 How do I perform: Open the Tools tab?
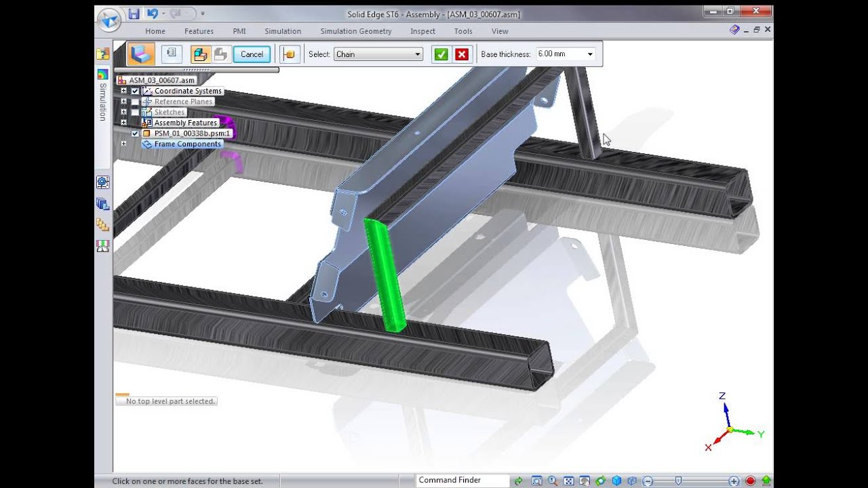463,31
